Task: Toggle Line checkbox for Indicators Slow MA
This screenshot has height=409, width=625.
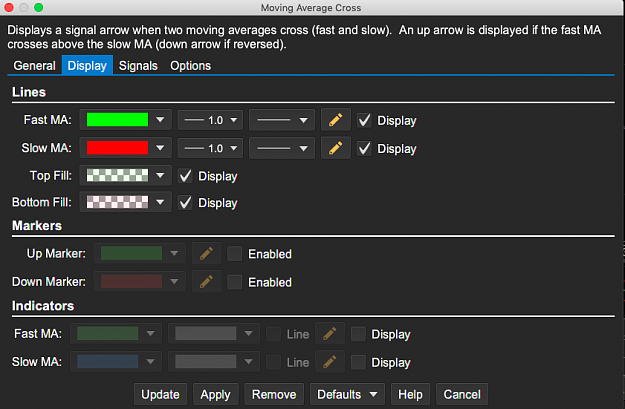Action: pyautogui.click(x=273, y=362)
